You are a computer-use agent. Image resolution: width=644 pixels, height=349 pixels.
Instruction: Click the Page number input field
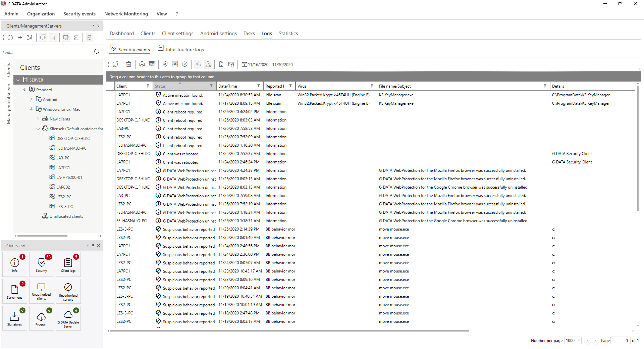click(x=620, y=340)
